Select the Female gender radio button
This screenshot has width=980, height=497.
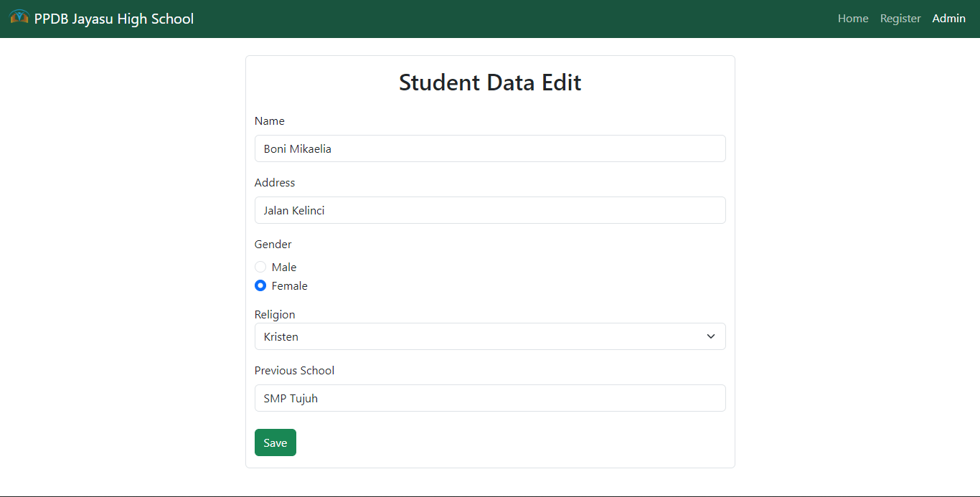pos(260,285)
